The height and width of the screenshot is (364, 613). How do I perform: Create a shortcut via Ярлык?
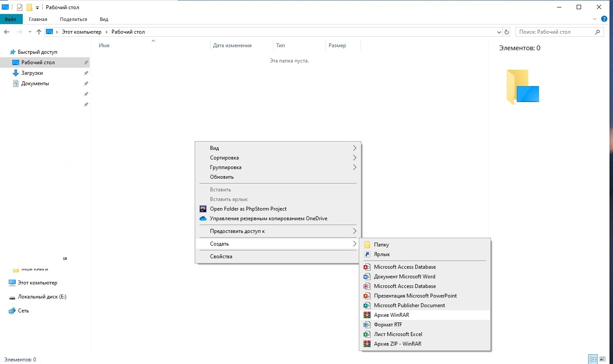click(424, 254)
